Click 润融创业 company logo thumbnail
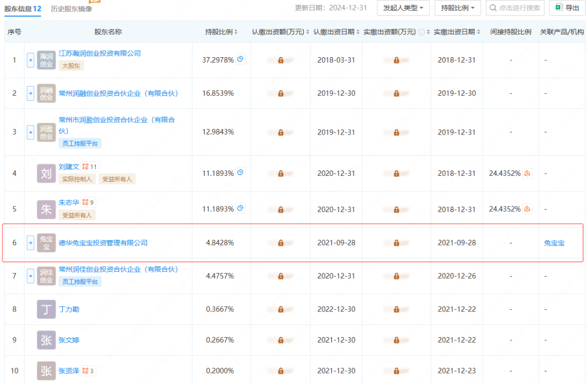 tap(46, 93)
